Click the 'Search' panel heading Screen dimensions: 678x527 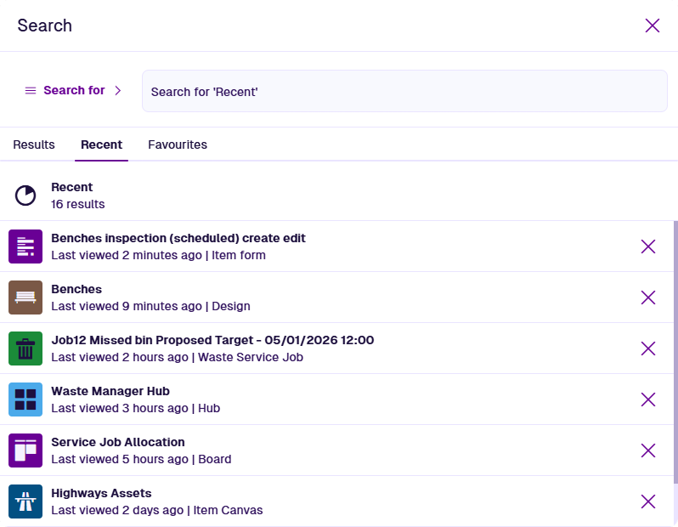tap(45, 26)
